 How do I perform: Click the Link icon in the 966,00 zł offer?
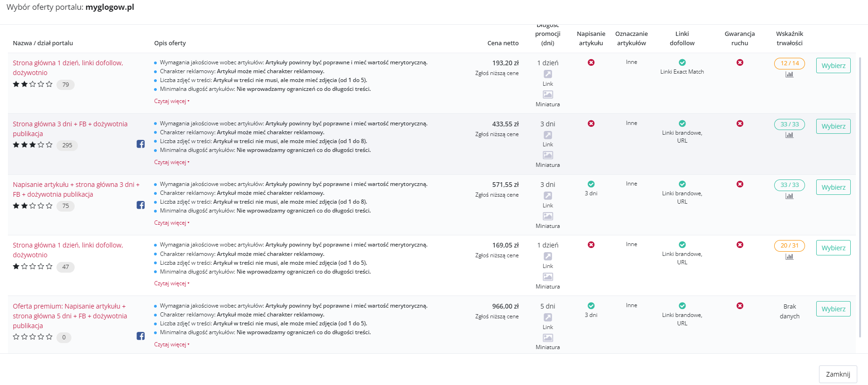point(547,317)
